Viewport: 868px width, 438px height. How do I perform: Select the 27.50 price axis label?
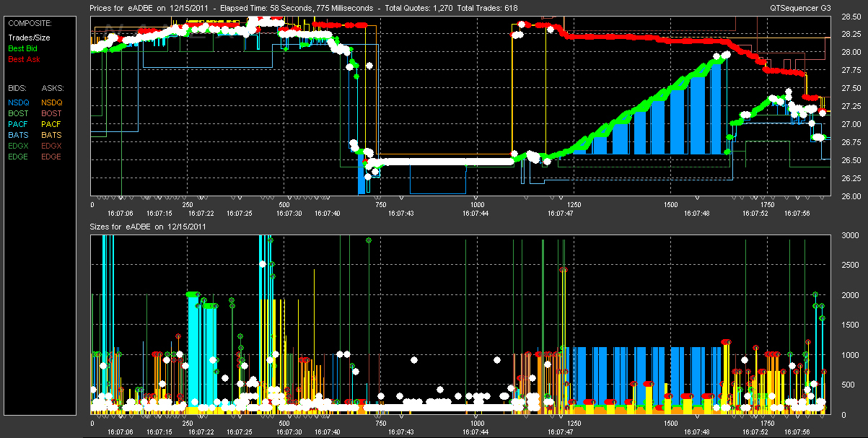point(851,88)
